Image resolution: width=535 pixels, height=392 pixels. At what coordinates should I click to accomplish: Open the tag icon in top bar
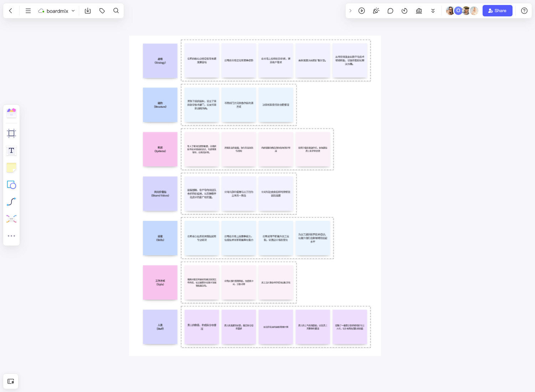(102, 11)
